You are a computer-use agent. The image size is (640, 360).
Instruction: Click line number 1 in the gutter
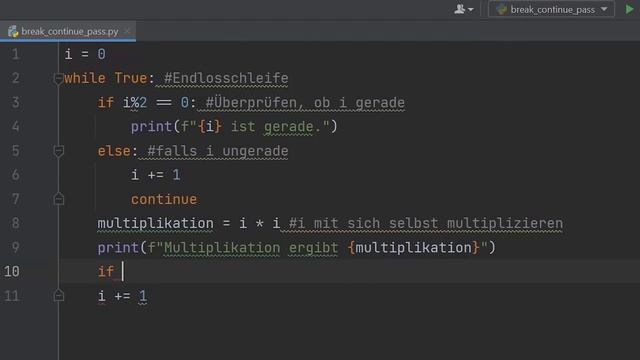point(16,54)
